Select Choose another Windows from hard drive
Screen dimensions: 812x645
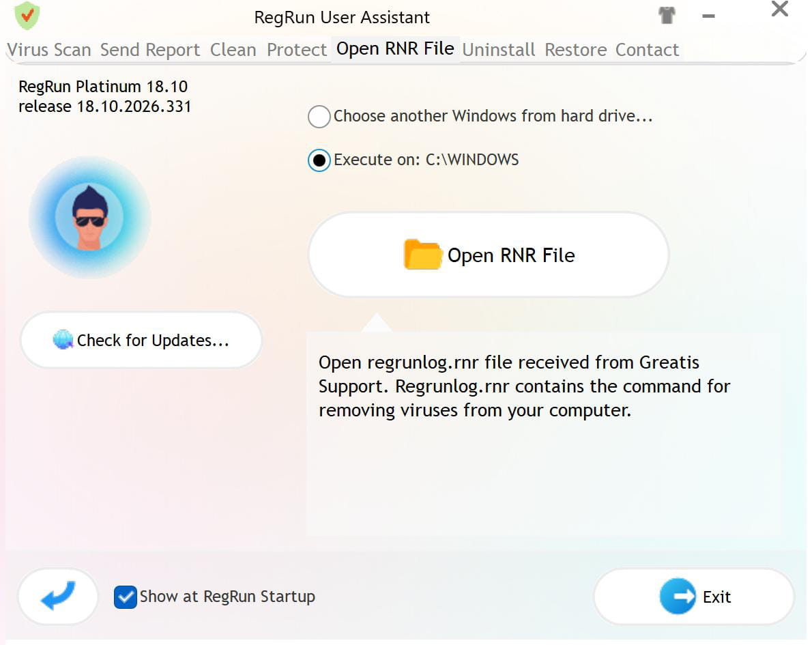tap(319, 117)
